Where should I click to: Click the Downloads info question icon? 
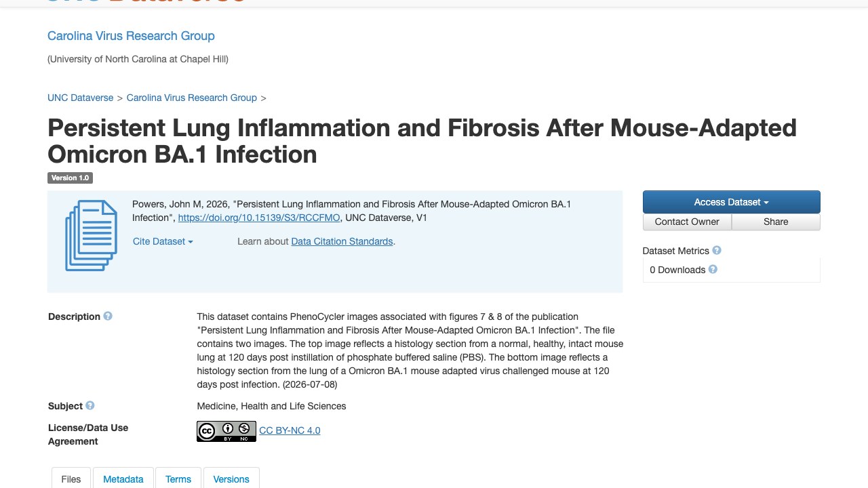713,269
